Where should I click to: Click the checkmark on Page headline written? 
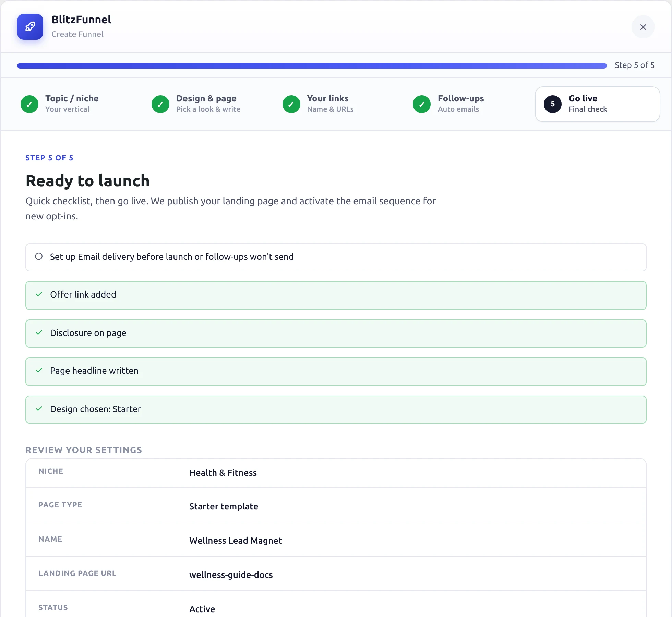pyautogui.click(x=39, y=370)
